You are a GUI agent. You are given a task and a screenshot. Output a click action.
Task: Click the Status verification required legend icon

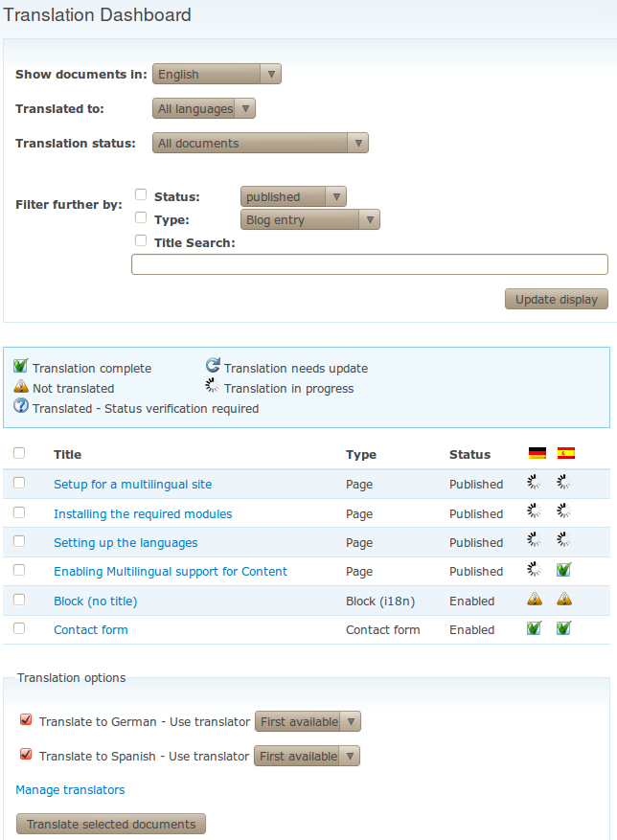(x=21, y=405)
